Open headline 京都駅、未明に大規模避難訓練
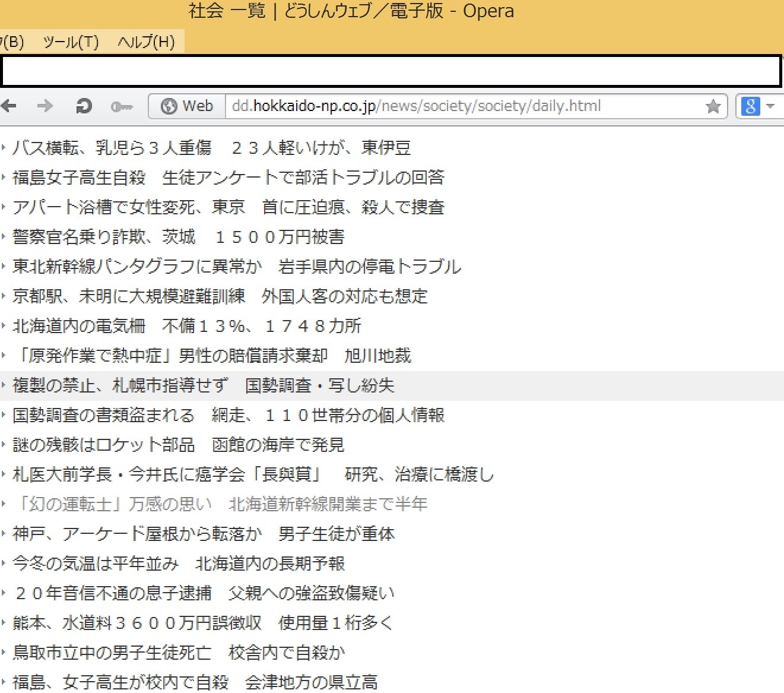Viewport: 784px width, 693px height. [x=220, y=296]
